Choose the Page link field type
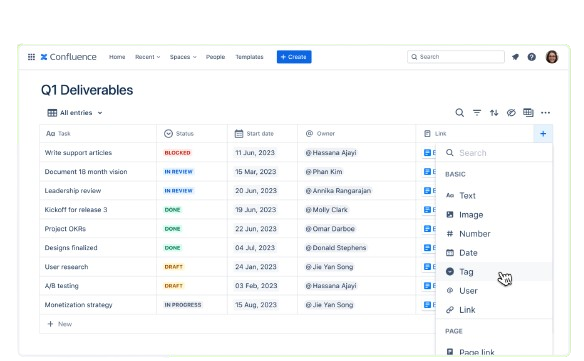 [494, 352]
